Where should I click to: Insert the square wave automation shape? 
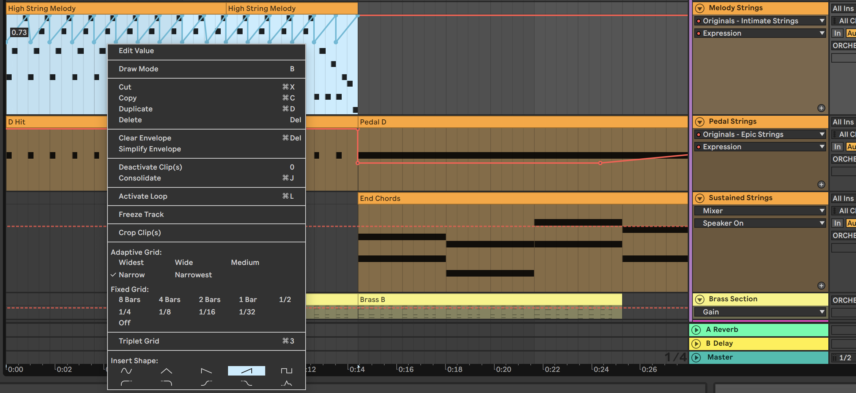point(287,371)
